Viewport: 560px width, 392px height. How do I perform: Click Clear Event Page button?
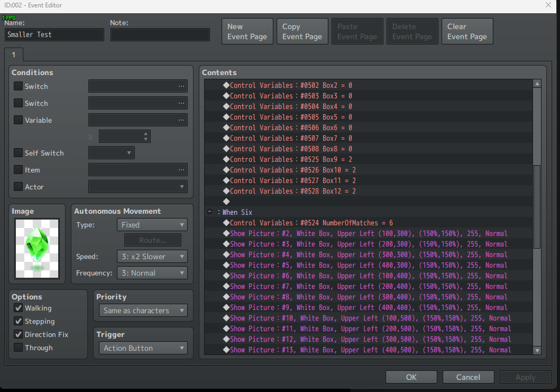[467, 31]
